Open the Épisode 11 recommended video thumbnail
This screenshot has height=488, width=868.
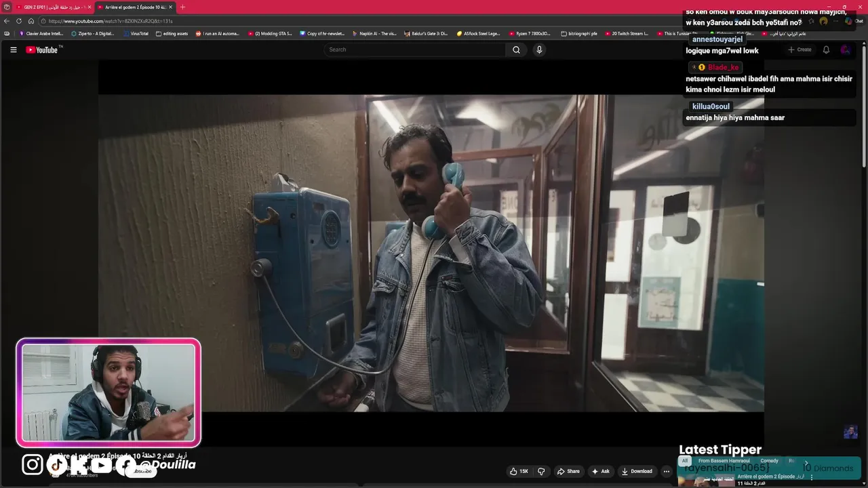click(705, 480)
